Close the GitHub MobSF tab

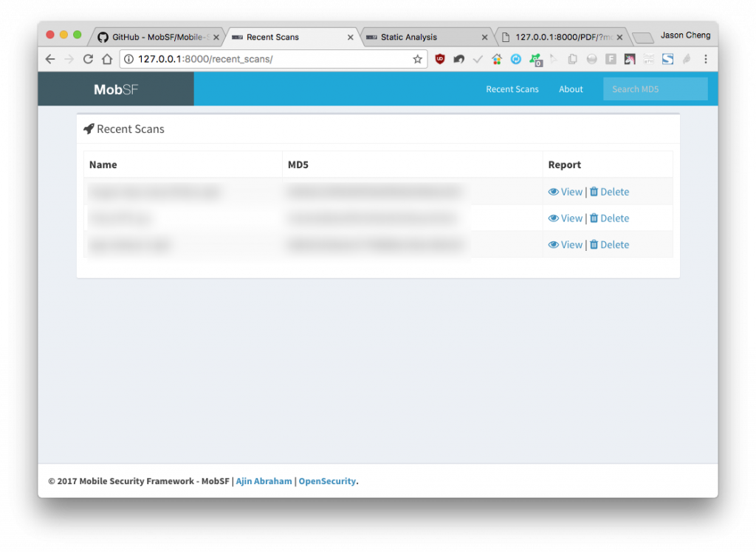(x=216, y=37)
